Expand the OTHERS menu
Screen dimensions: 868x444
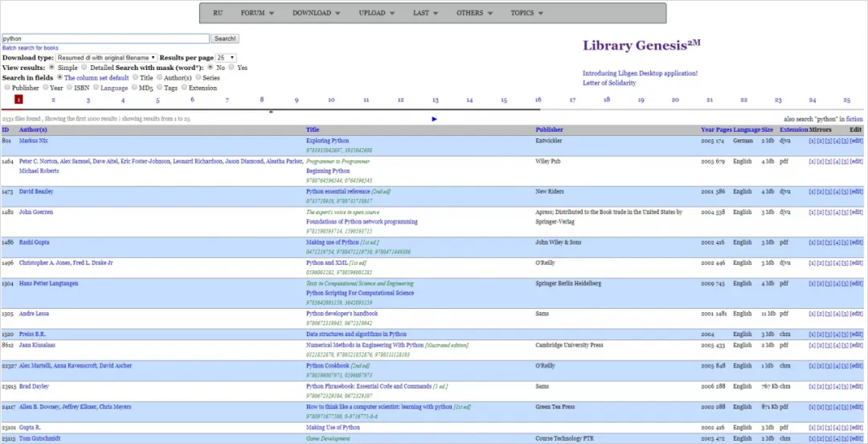(x=474, y=14)
